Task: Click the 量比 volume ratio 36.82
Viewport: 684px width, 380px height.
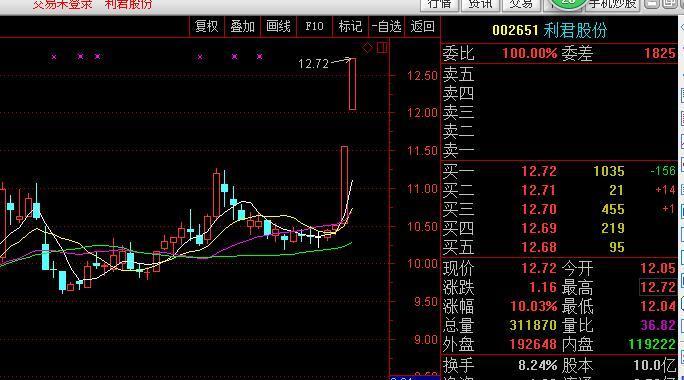Action: point(658,325)
